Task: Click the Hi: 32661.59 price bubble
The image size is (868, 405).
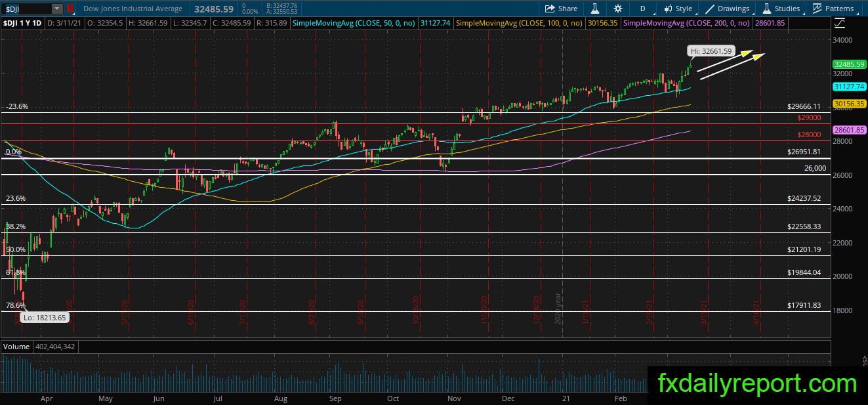Action: [711, 51]
